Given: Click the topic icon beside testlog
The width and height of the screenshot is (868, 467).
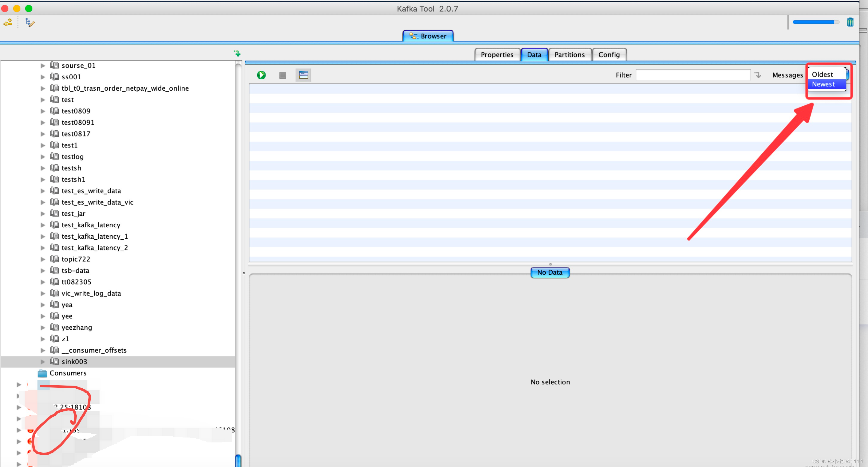Looking at the screenshot, I should click(54, 156).
